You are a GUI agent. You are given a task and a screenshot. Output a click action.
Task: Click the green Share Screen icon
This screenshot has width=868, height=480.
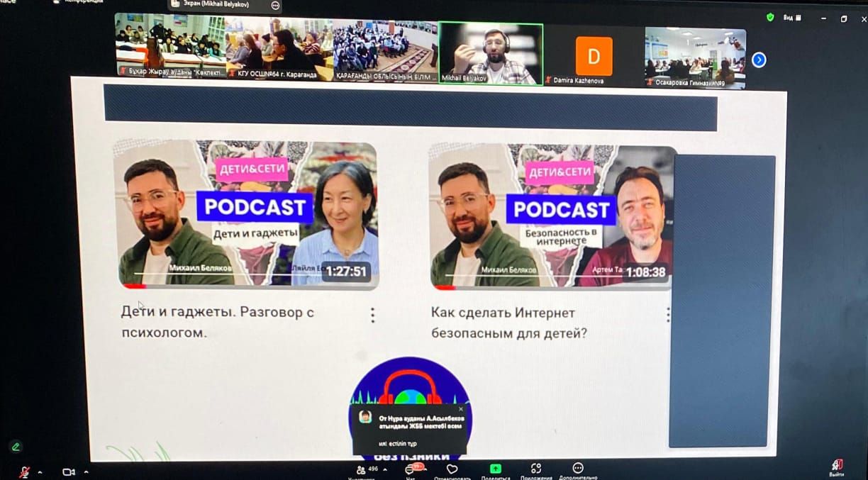tap(495, 469)
